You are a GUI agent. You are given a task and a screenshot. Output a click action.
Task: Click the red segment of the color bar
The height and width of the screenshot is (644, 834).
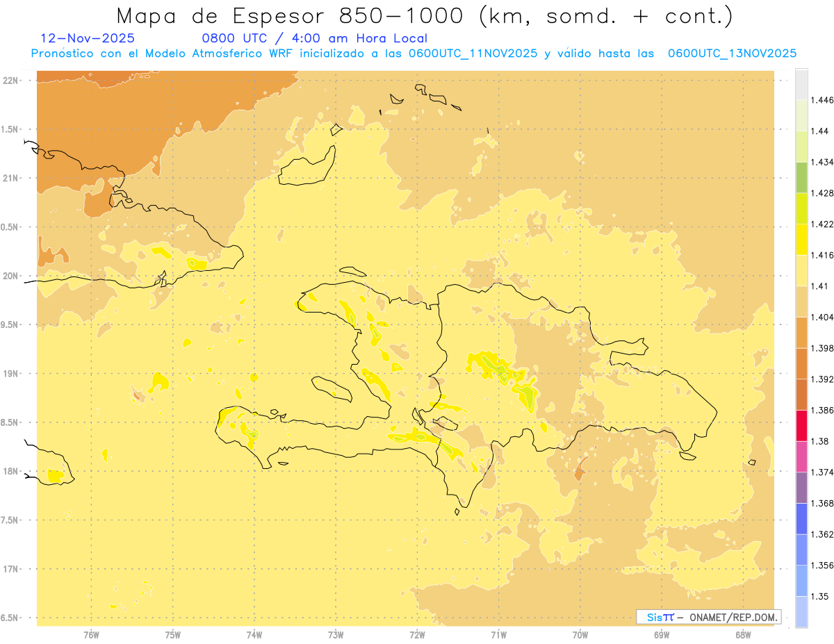(801, 426)
